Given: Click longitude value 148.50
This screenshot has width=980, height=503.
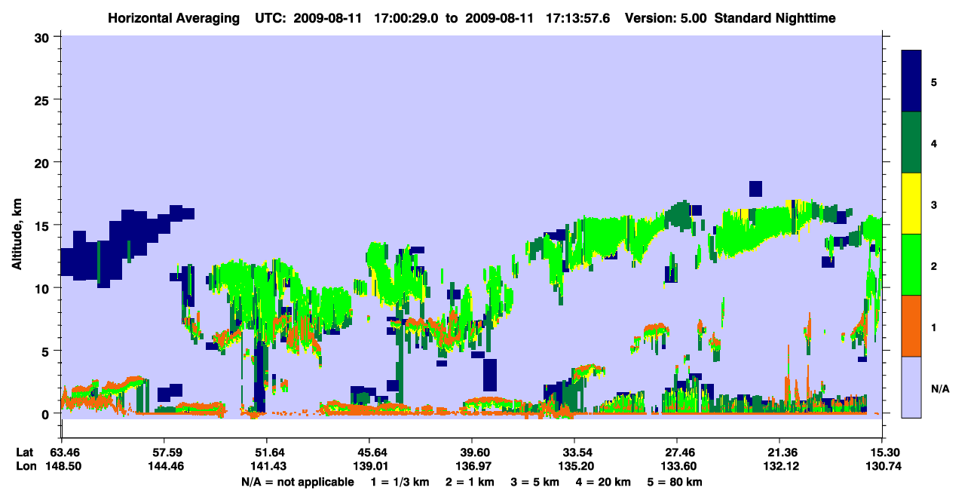Looking at the screenshot, I should [x=64, y=466].
